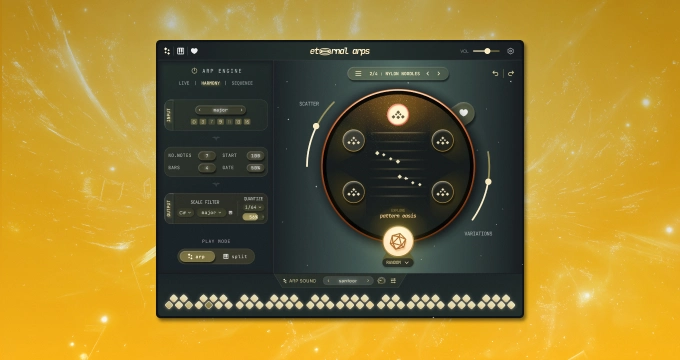Image resolution: width=680 pixels, height=360 pixels.
Task: Select split play mode
Action: tap(235, 257)
